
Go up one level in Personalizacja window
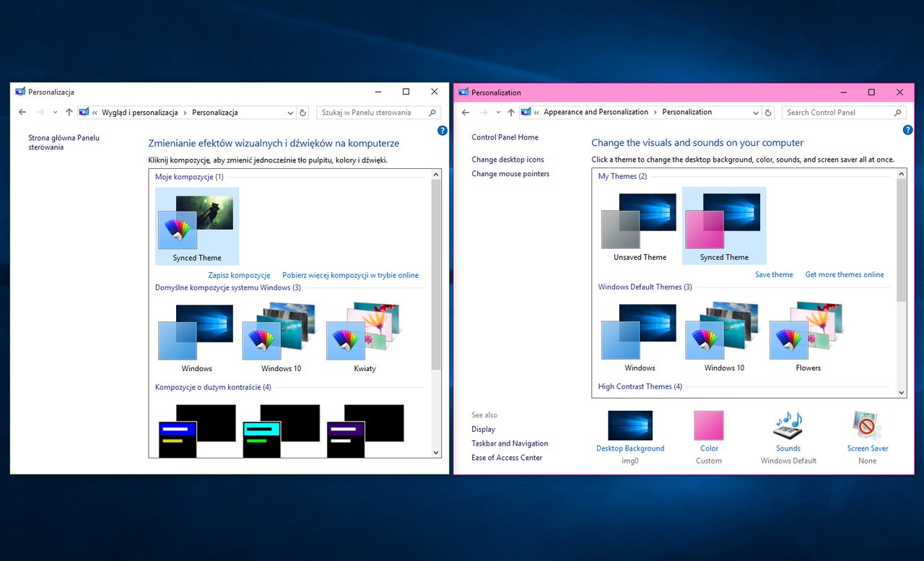point(69,113)
